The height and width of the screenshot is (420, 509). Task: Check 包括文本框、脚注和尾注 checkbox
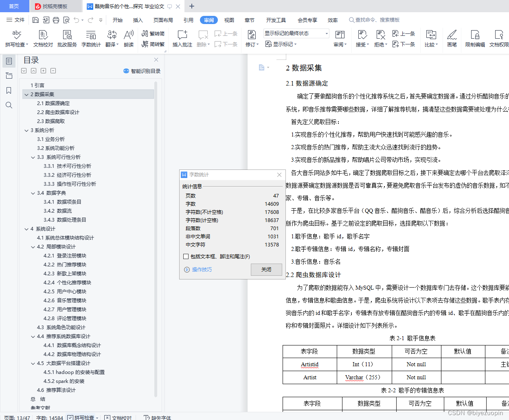[186, 257]
